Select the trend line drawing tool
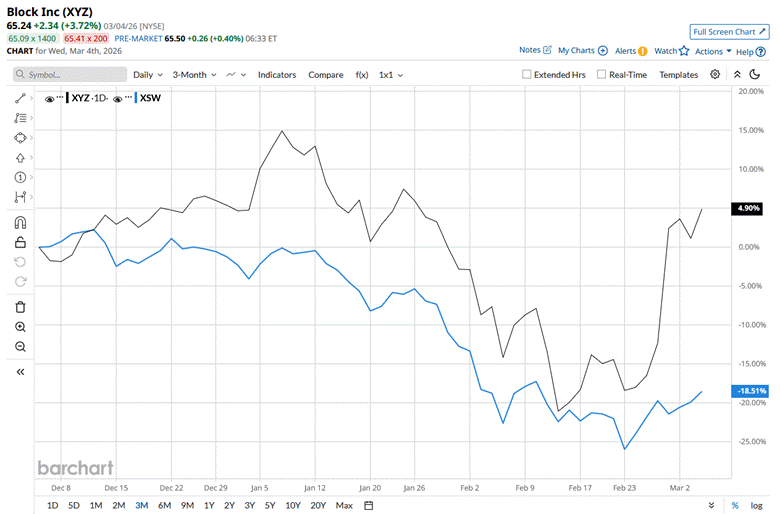The height and width of the screenshot is (514, 780). [21, 98]
